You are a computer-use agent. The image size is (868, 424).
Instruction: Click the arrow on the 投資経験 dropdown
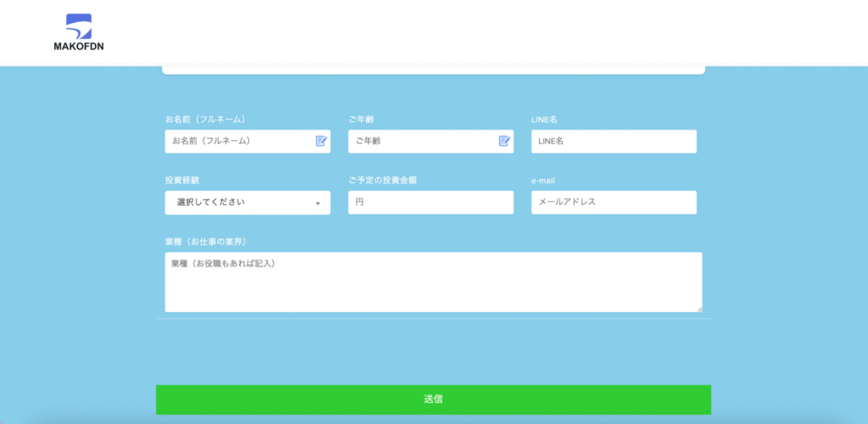[318, 204]
